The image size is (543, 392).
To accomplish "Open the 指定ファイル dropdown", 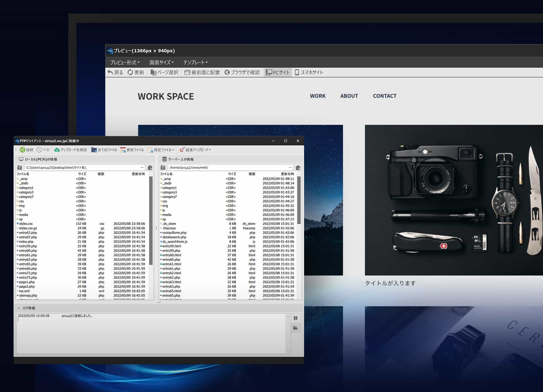I will click(x=161, y=150).
